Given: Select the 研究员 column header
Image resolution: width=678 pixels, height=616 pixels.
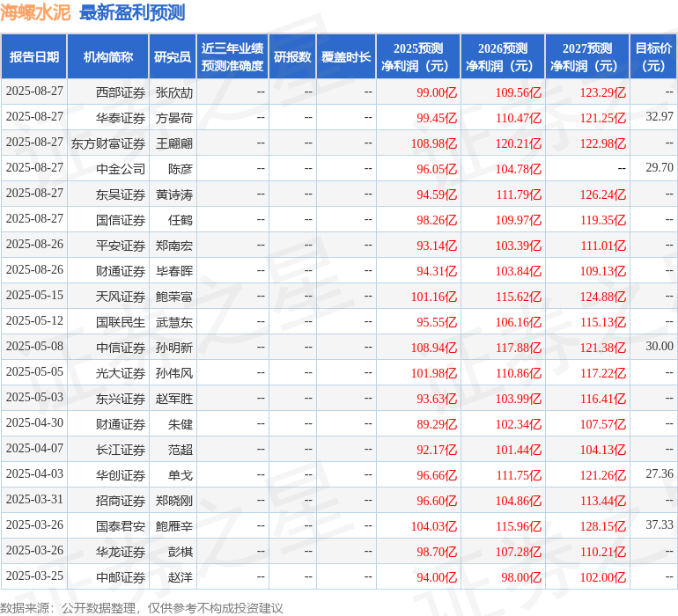Looking at the screenshot, I should (173, 57).
